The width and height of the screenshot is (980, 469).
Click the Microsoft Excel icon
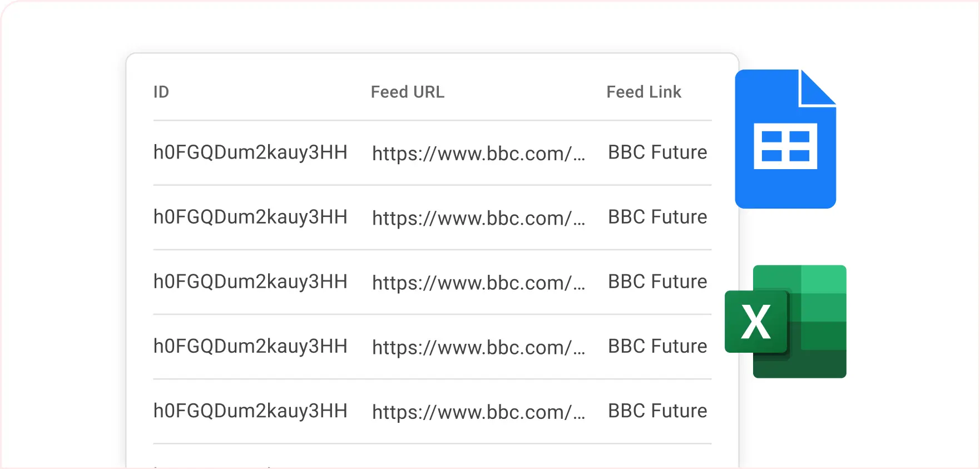tap(786, 322)
